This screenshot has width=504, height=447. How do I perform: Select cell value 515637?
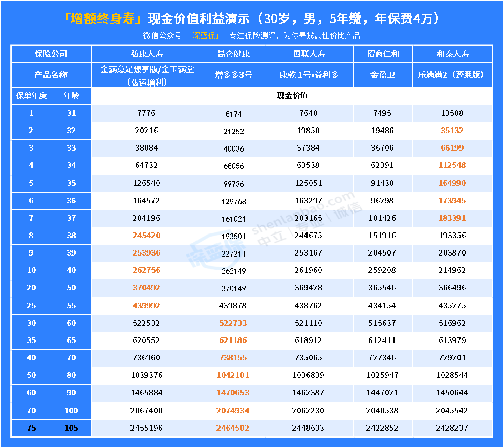pyautogui.click(x=382, y=323)
